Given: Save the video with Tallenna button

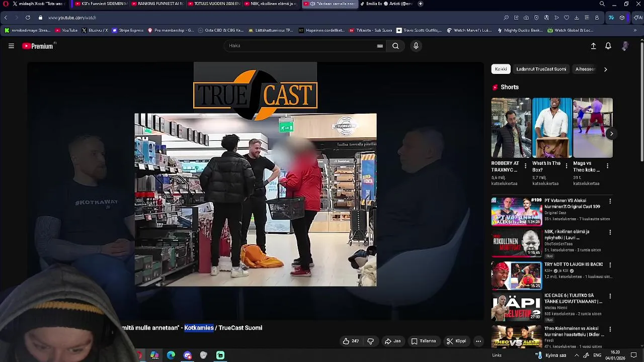Looking at the screenshot, I should pos(424,341).
